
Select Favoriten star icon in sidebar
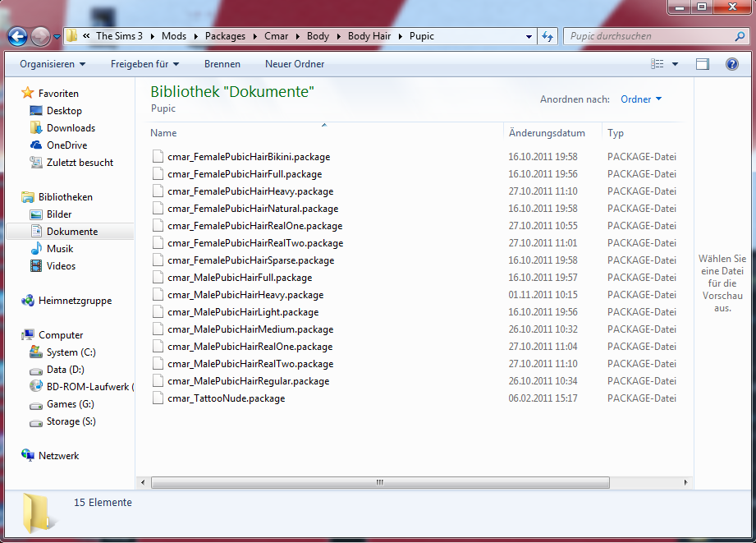[x=28, y=93]
